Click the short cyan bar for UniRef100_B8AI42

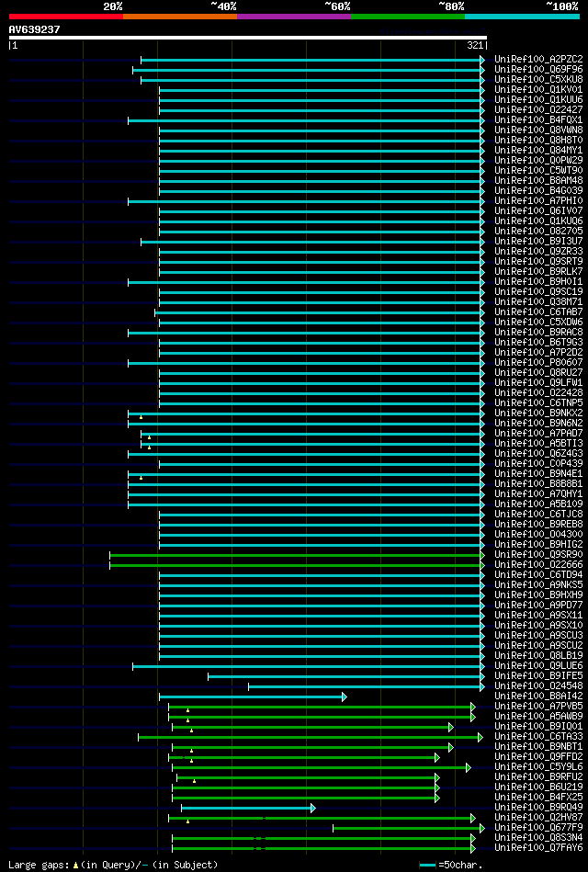pyautogui.click(x=251, y=696)
